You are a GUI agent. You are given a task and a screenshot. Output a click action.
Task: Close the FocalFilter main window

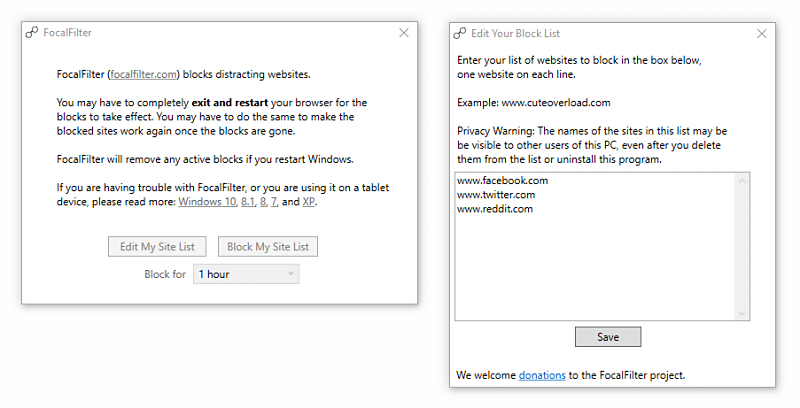[x=404, y=33]
